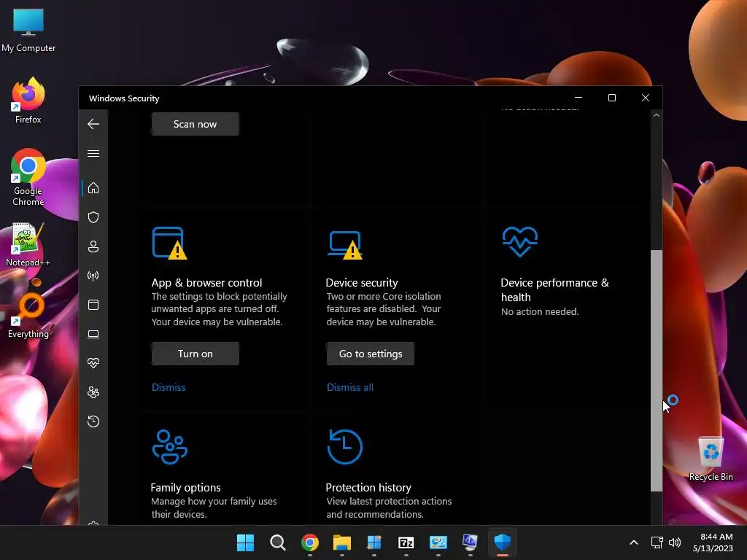Select Google Chrome desktop icon
This screenshot has width=747, height=560.
coord(28,177)
